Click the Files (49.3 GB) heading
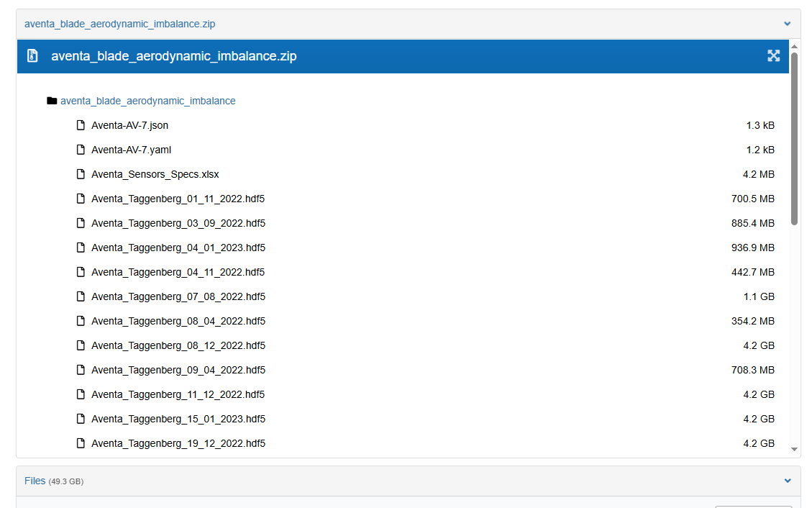 pos(54,481)
